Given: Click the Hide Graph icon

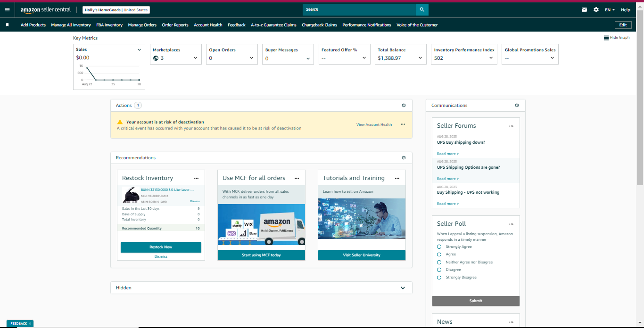Looking at the screenshot, I should (x=606, y=38).
